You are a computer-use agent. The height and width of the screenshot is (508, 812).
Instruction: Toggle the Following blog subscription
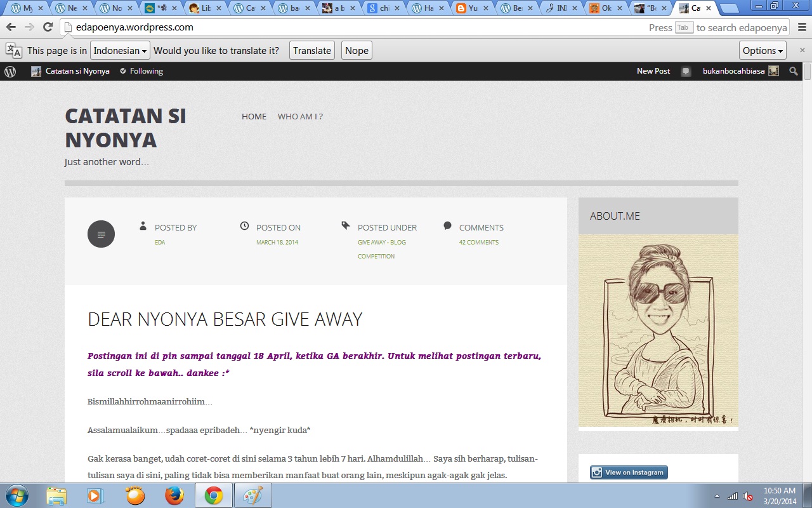[141, 71]
